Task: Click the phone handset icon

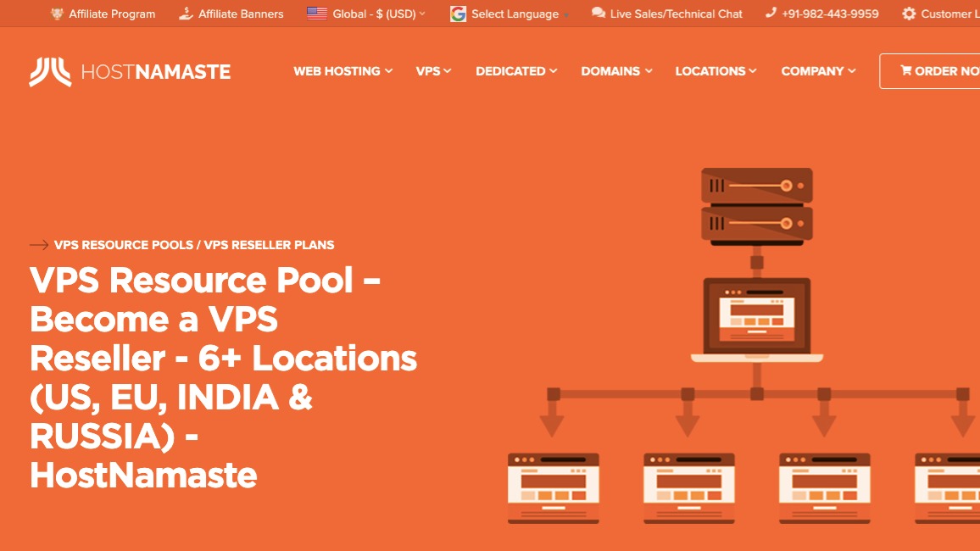Action: (771, 13)
